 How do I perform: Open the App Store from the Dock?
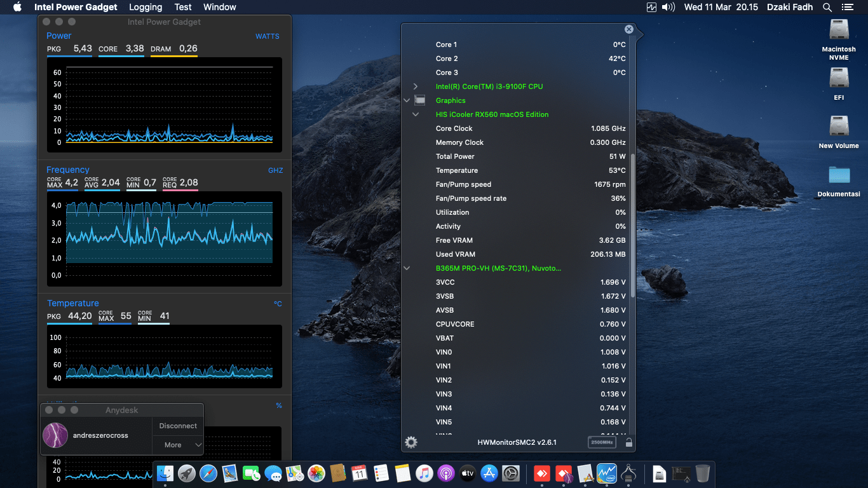(488, 473)
